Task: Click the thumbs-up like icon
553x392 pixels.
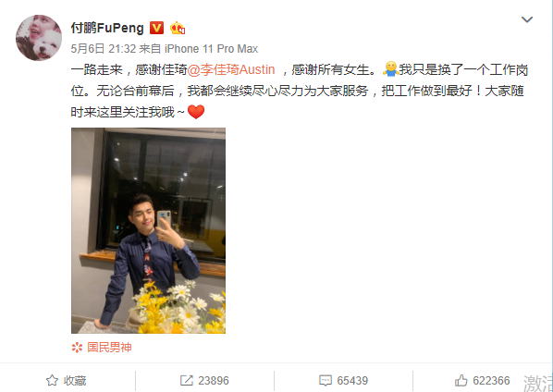Action: point(461,380)
